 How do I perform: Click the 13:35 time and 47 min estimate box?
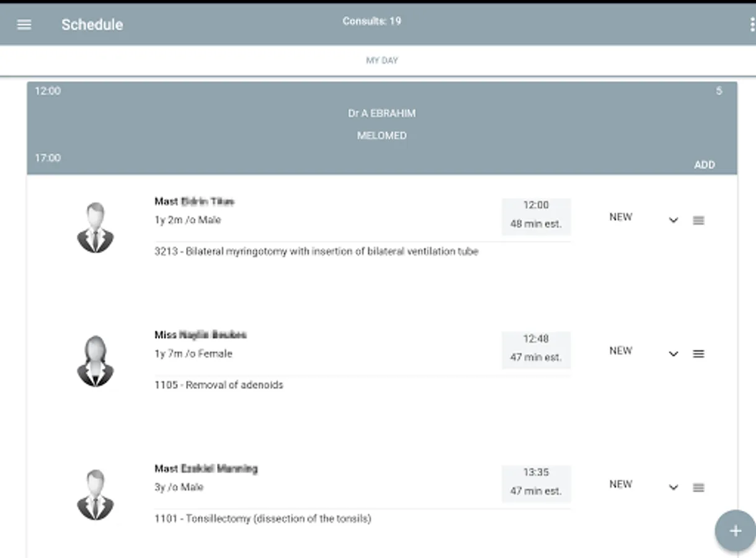(x=536, y=482)
